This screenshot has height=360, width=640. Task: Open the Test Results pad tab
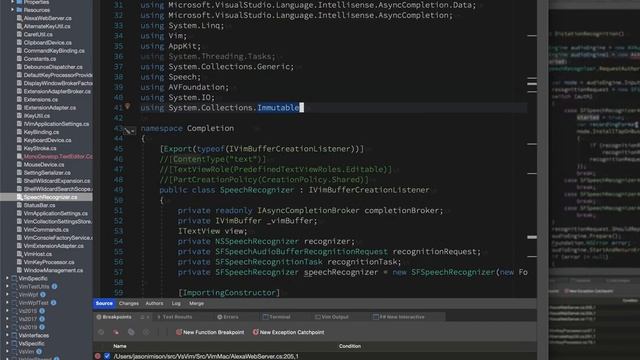pyautogui.click(x=175, y=317)
